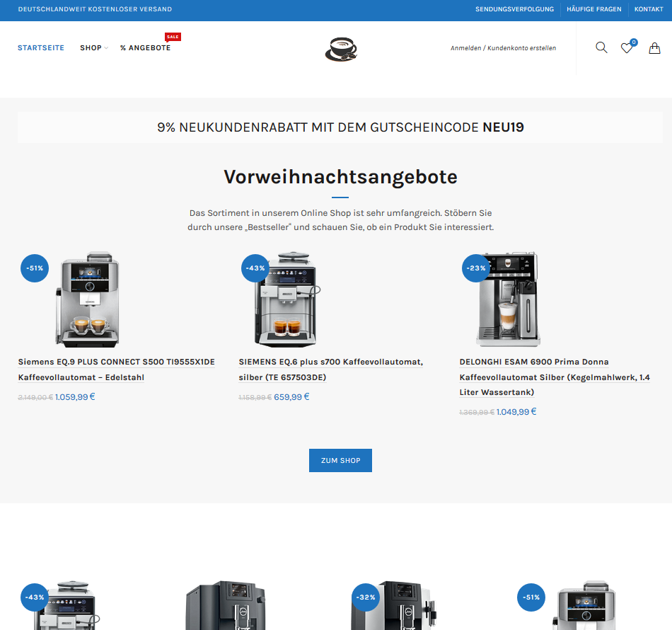Viewport: 672px width, 630px height.
Task: Go to Startseite in the navigation
Action: point(41,48)
